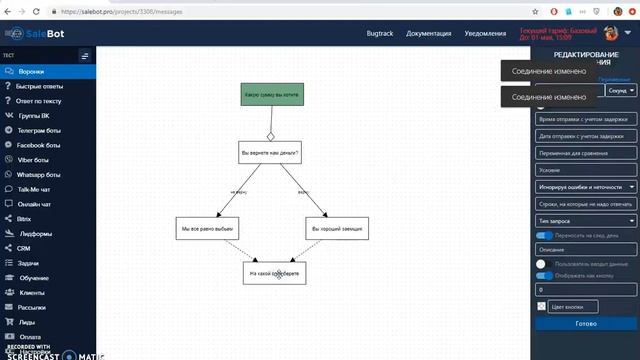Click the SaleBot logo

coord(35,33)
